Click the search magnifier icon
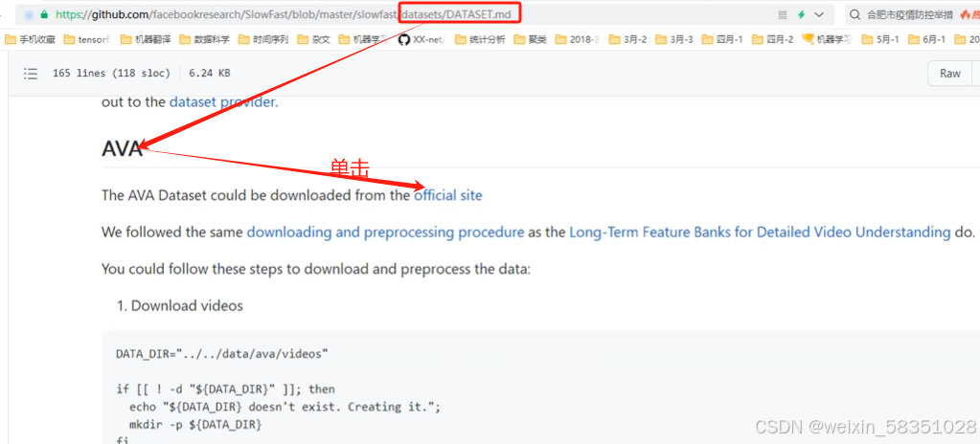 [x=855, y=14]
